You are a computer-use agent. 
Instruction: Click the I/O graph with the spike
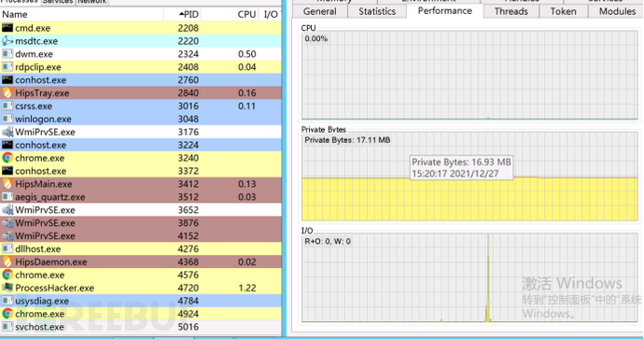coord(469,277)
